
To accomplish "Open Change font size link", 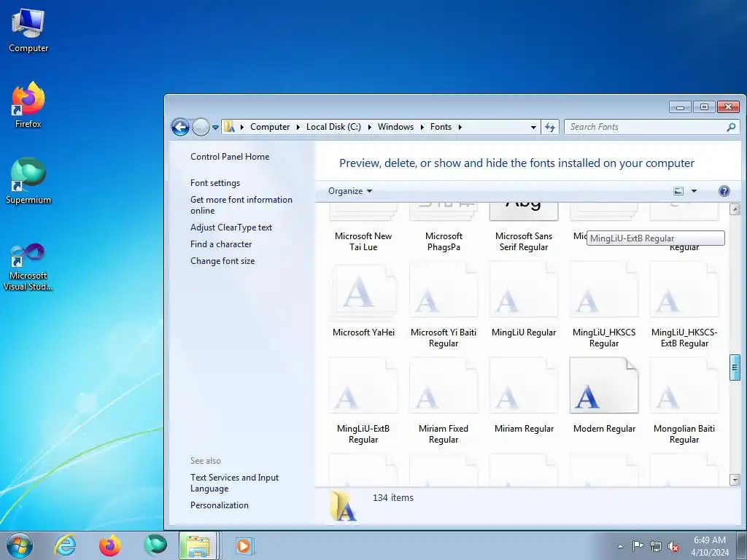I will click(x=222, y=261).
